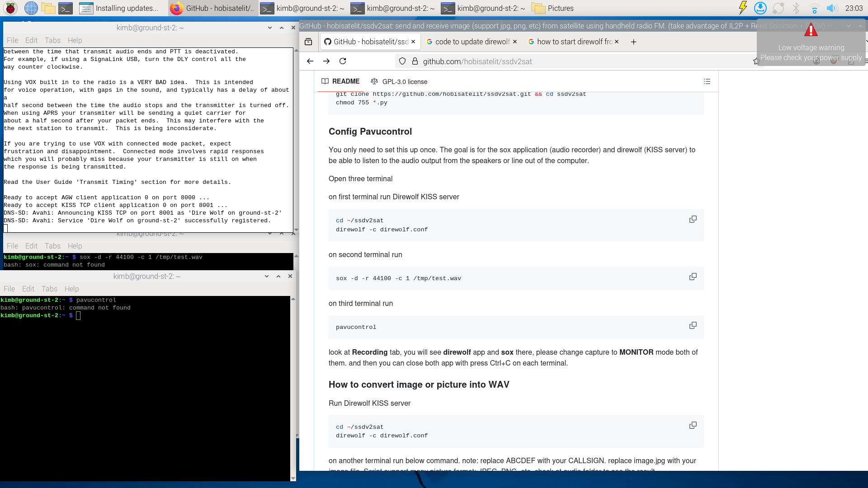Copy the first direwolf.conf command block
Screen dimensions: 868x488
(x=693, y=219)
